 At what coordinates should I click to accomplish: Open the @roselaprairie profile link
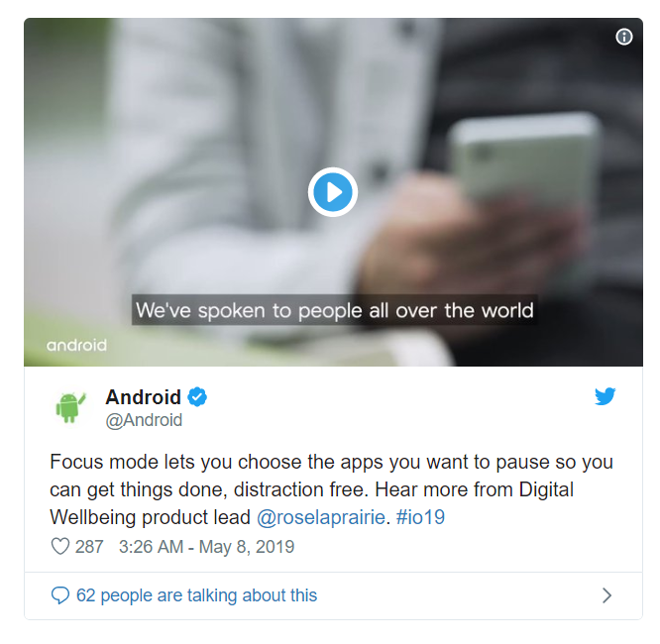pos(321,517)
